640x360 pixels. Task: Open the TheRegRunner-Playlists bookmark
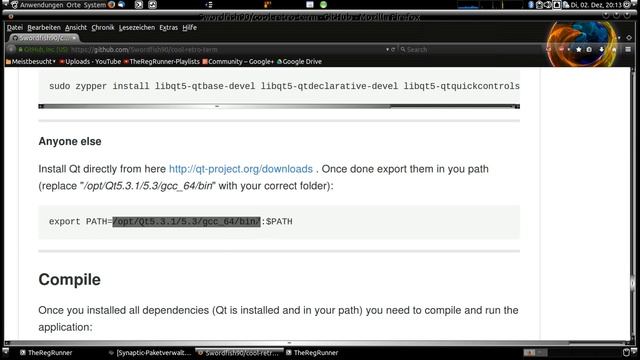pos(162,62)
